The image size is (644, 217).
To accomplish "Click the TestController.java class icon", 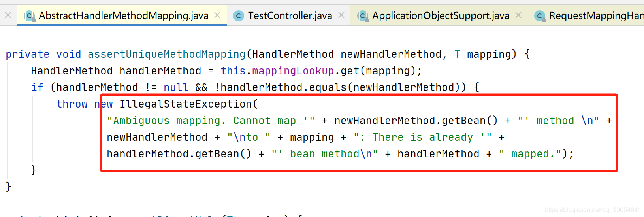I will pos(238,16).
